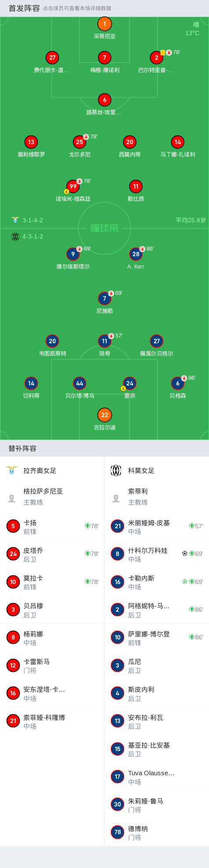Click the Lazio crest beside 3-1-4-2 formation

pyautogui.click(x=15, y=220)
